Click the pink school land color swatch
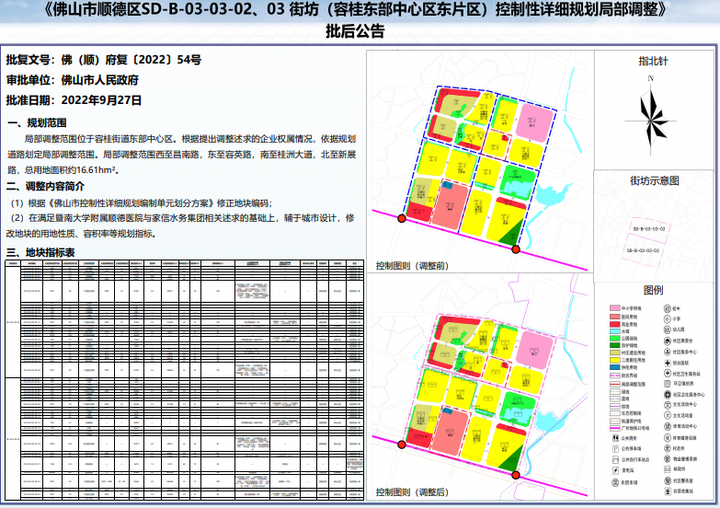The width and height of the screenshot is (720, 508). coord(615,308)
